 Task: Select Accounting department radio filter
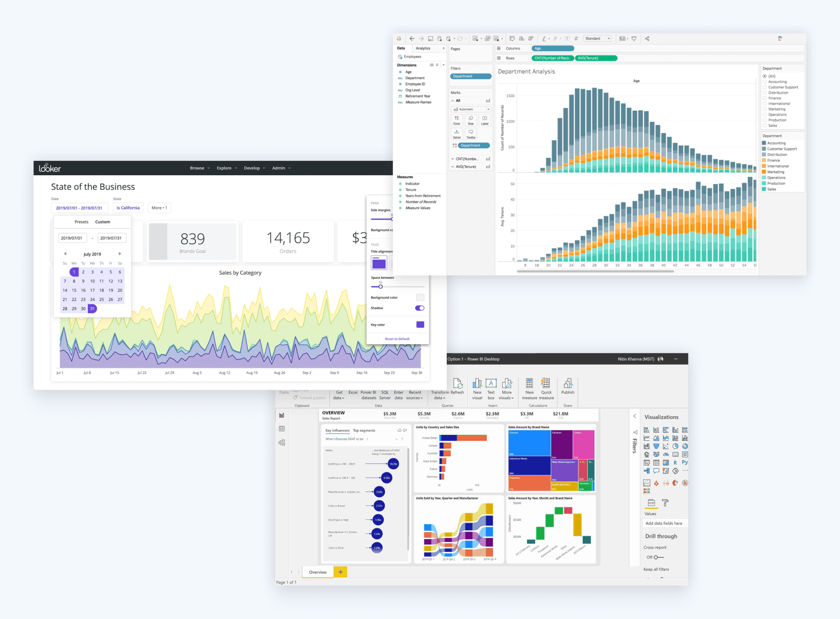click(765, 82)
